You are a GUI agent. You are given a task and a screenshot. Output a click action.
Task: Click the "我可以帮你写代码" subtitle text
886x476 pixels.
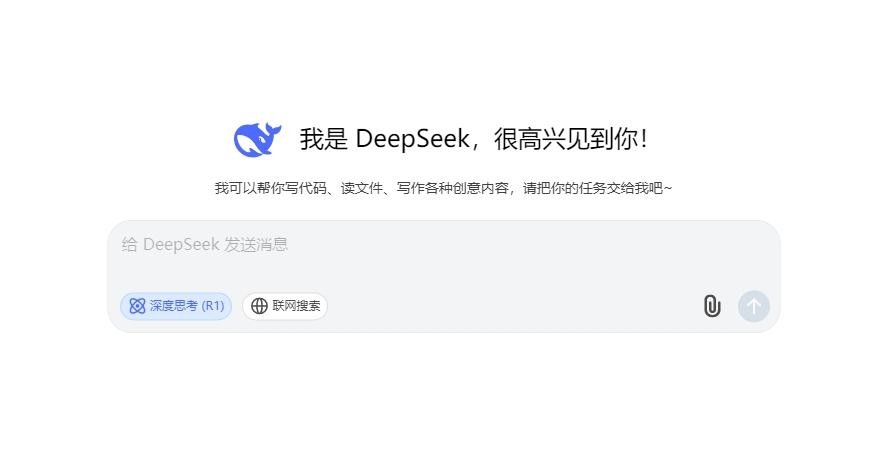pyautogui.click(x=271, y=188)
